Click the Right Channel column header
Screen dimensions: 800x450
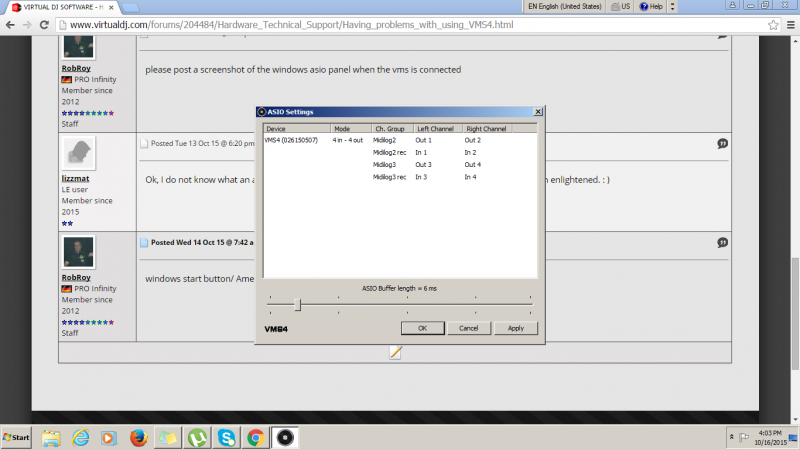coord(487,129)
